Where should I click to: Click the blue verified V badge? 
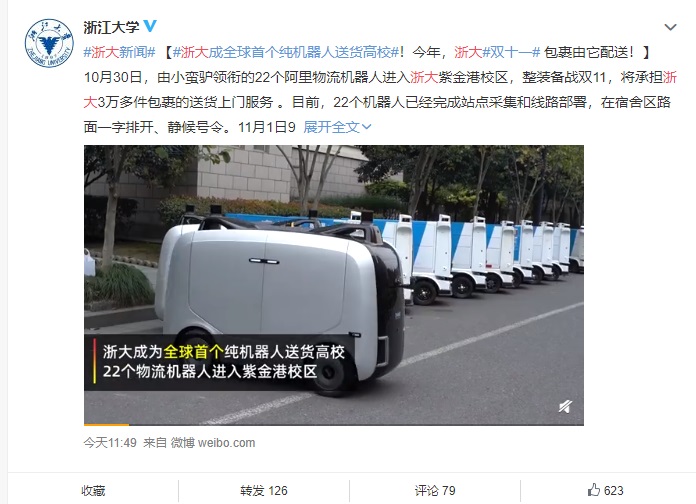pos(150,26)
